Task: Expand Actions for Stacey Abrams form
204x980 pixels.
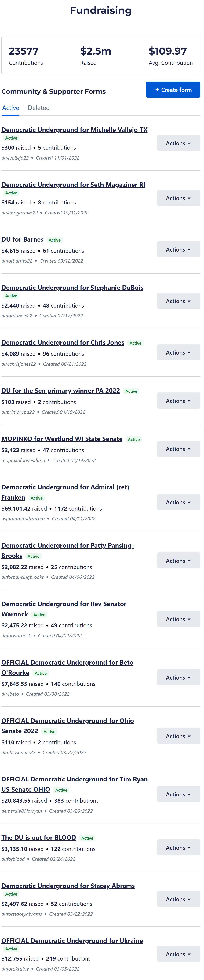Action: pos(178,899)
